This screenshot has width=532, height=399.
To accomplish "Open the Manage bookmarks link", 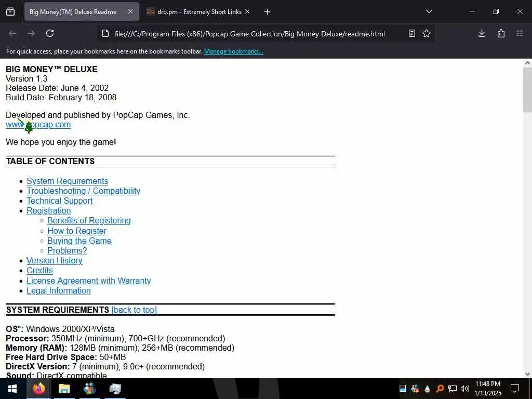I will 233,51.
